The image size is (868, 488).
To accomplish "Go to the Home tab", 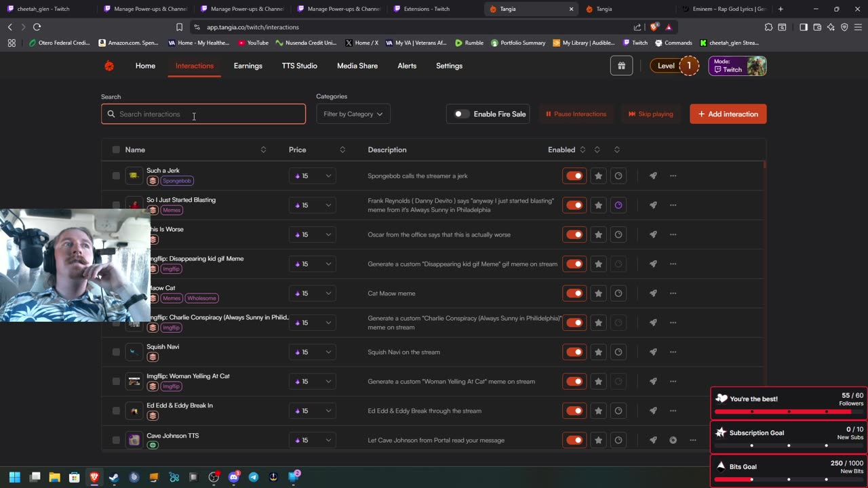I will pos(145,66).
